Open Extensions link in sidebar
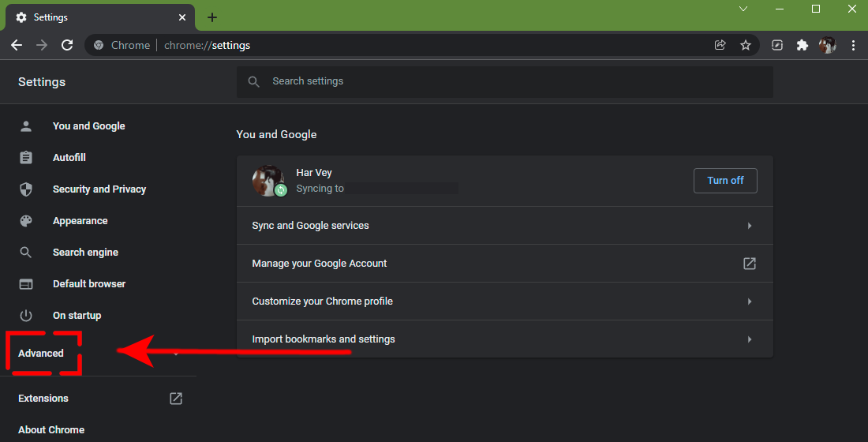868x442 pixels. (43, 399)
